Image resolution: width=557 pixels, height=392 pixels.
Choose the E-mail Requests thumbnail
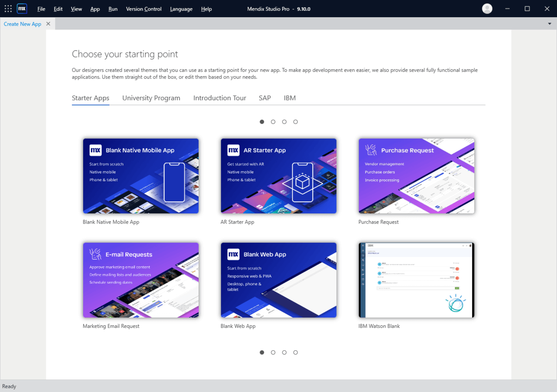141,280
